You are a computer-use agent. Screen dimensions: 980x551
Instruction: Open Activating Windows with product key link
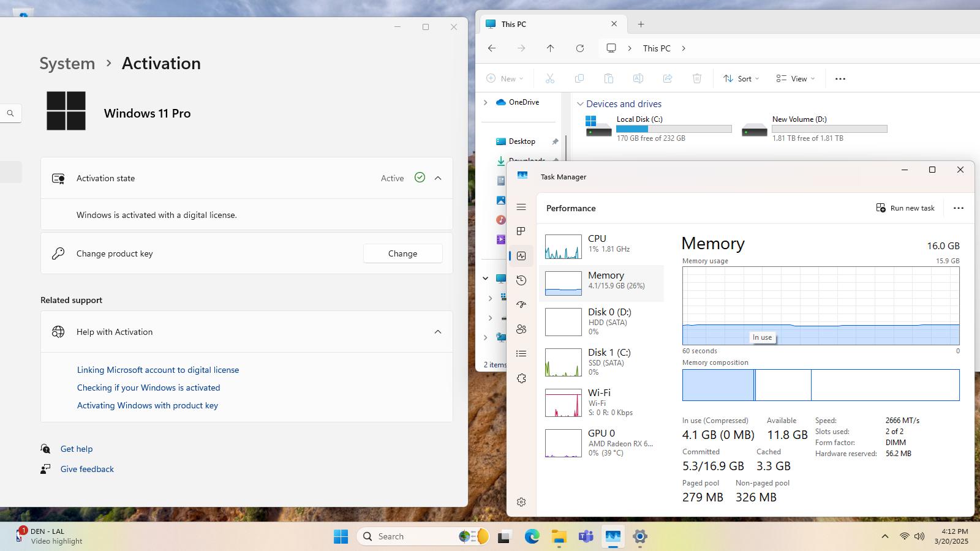[148, 405]
